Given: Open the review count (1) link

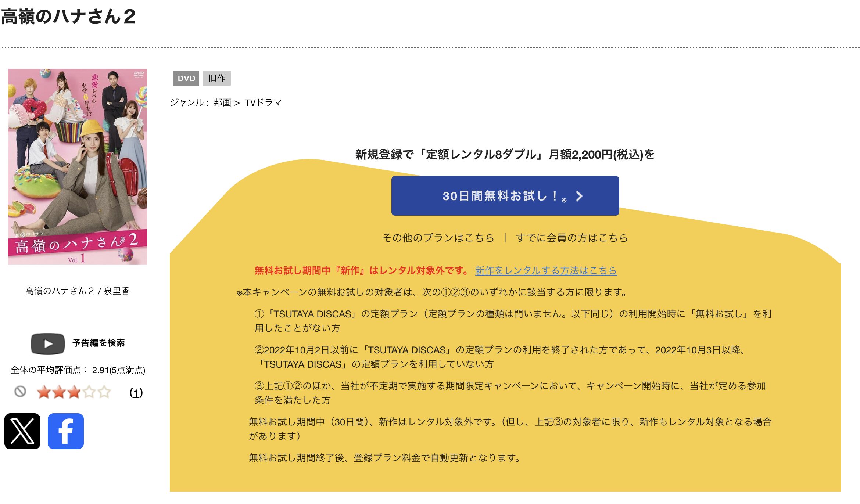Looking at the screenshot, I should [x=136, y=393].
